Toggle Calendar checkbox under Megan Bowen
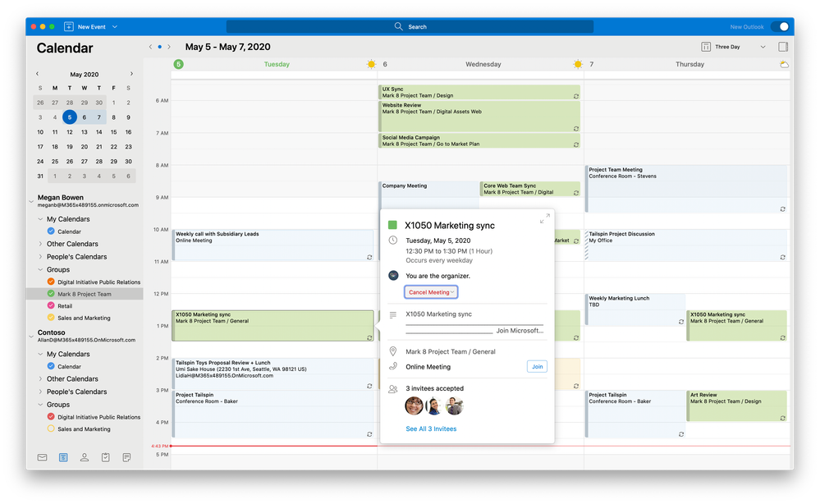The width and height of the screenshot is (820, 504). [51, 231]
